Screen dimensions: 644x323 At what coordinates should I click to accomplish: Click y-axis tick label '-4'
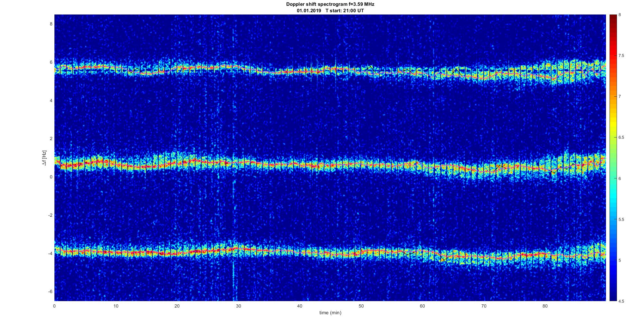pos(50,253)
